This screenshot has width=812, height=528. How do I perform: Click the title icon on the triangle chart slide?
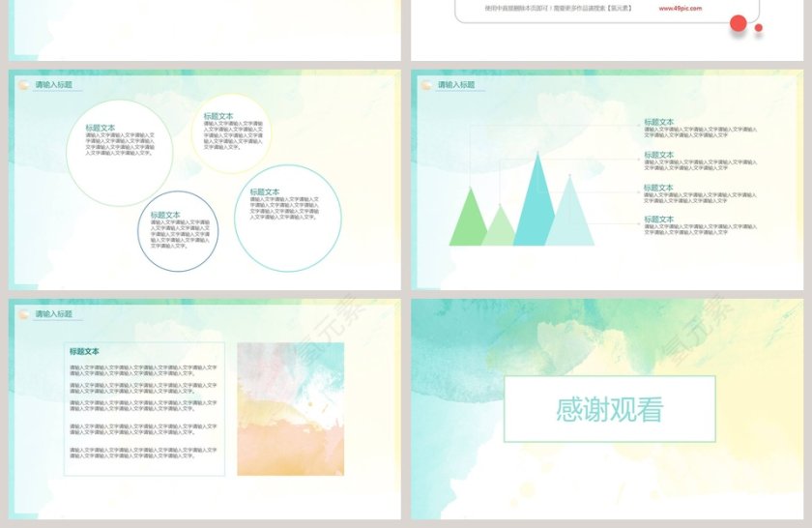click(x=426, y=85)
